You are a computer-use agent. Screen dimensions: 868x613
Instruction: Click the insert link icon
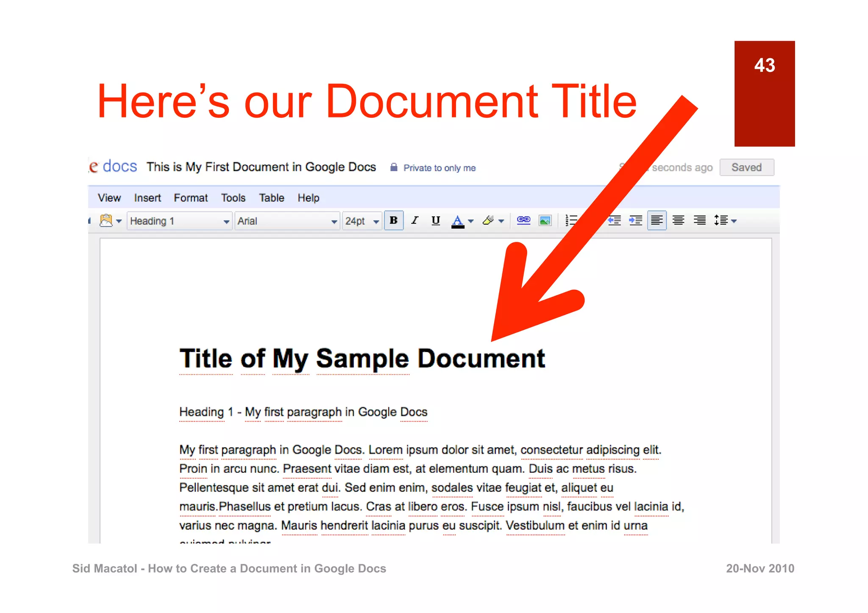(524, 220)
